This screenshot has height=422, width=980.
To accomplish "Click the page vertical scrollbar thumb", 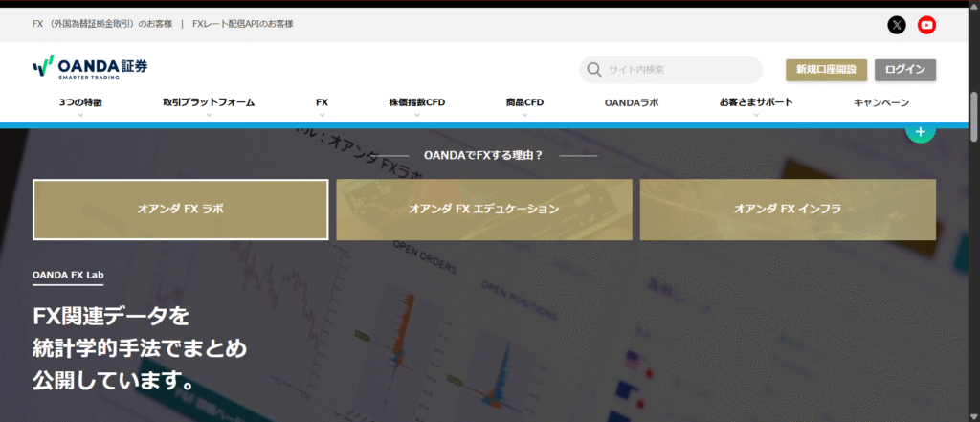I will tap(973, 117).
